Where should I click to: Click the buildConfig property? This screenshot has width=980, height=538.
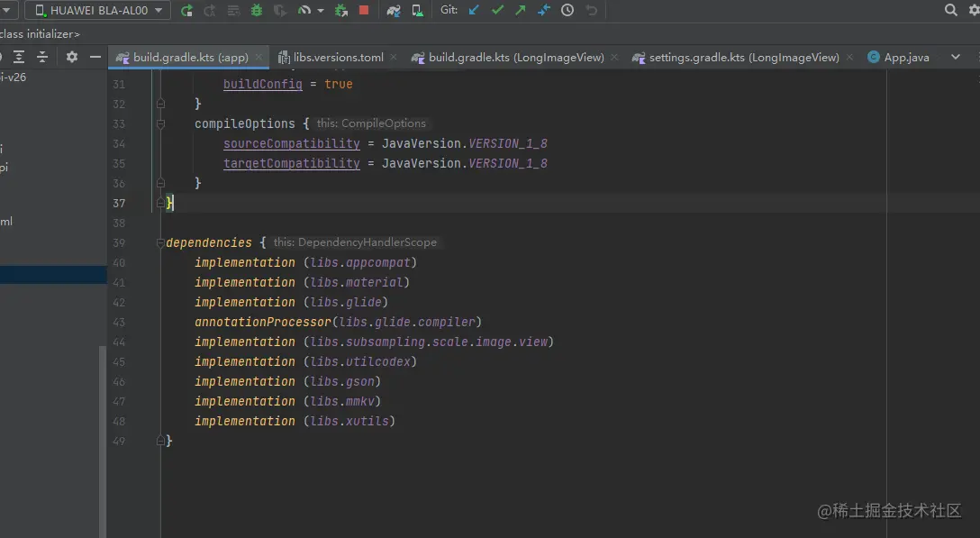click(x=262, y=84)
